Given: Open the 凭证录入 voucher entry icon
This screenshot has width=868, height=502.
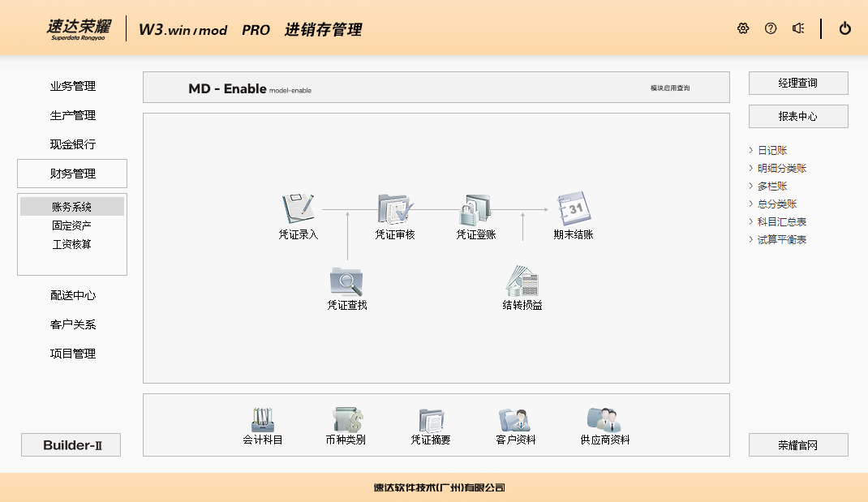Looking at the screenshot, I should [298, 210].
